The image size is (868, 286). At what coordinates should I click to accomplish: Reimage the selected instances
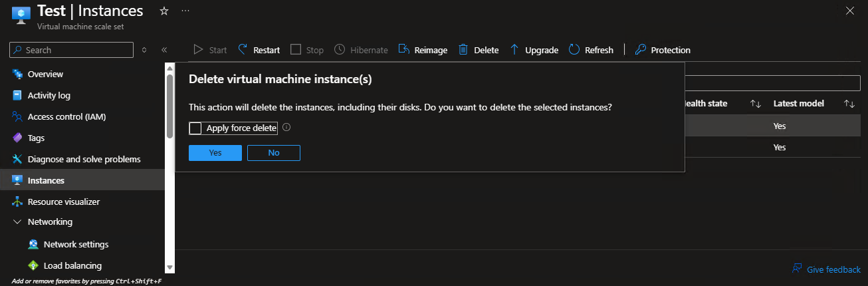pos(423,50)
